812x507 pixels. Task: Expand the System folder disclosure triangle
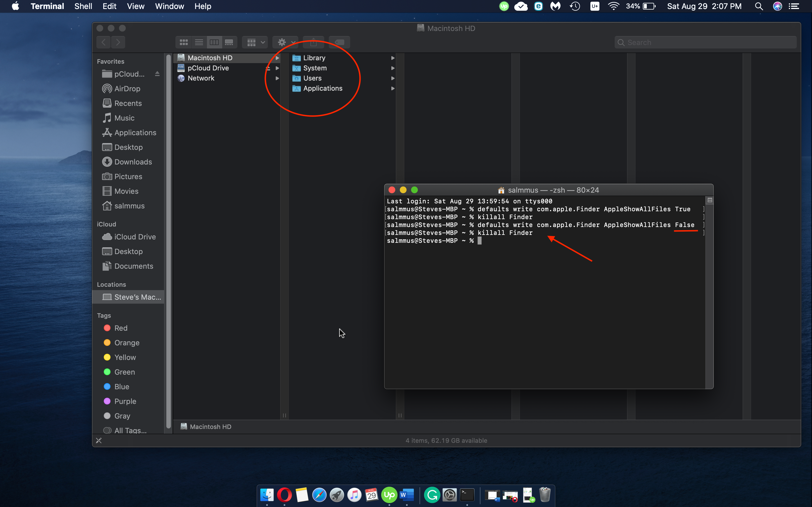(392, 68)
